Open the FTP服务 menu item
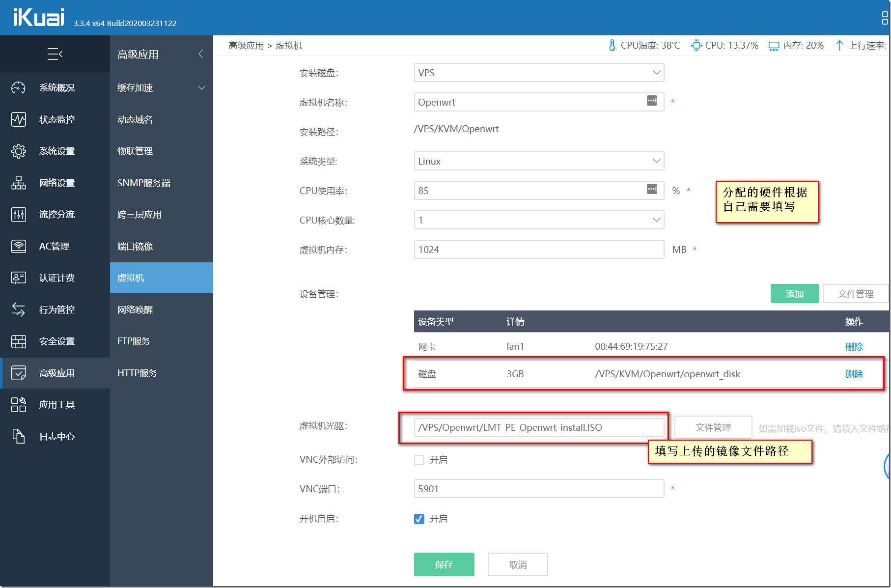Screen dimensions: 891x588 tap(134, 341)
